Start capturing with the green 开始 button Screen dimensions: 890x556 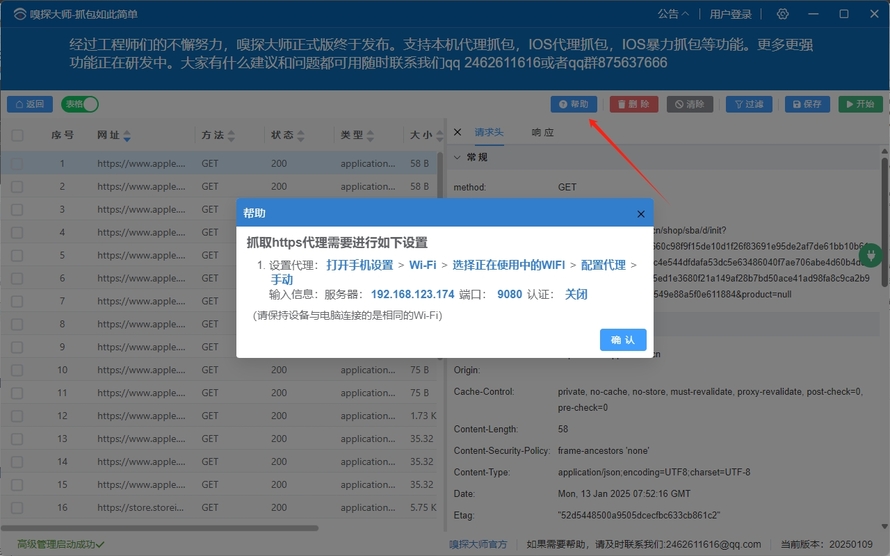coord(860,104)
